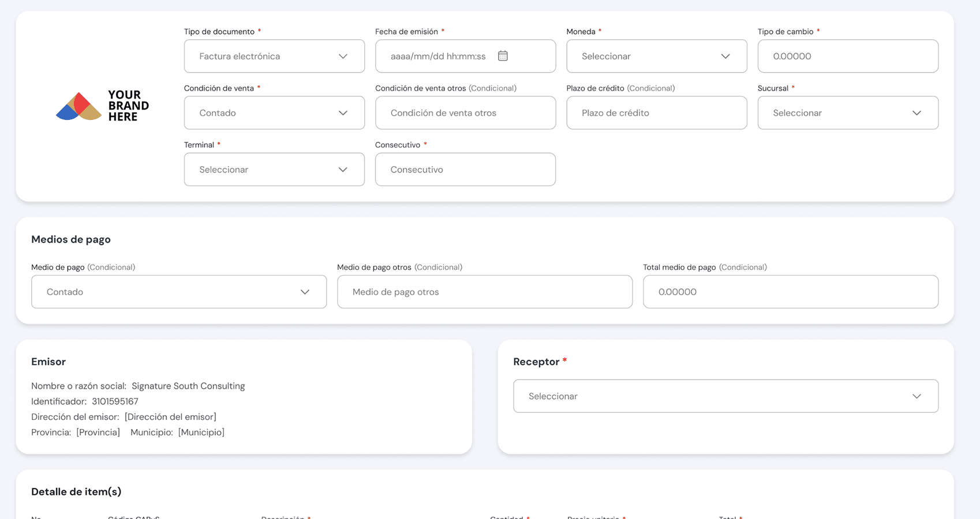Open the Tipo de documento dropdown

(274, 56)
